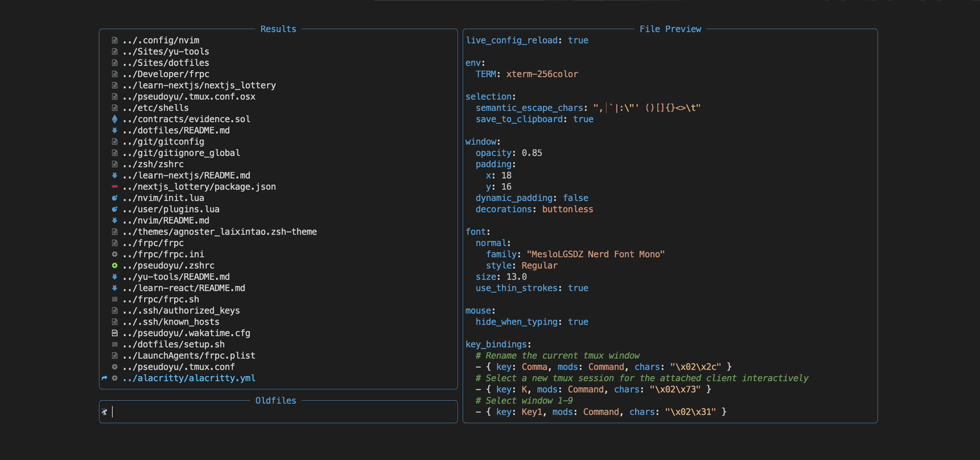This screenshot has width=980, height=460.
Task: Click use_thin_strokes: true line
Action: tap(532, 288)
